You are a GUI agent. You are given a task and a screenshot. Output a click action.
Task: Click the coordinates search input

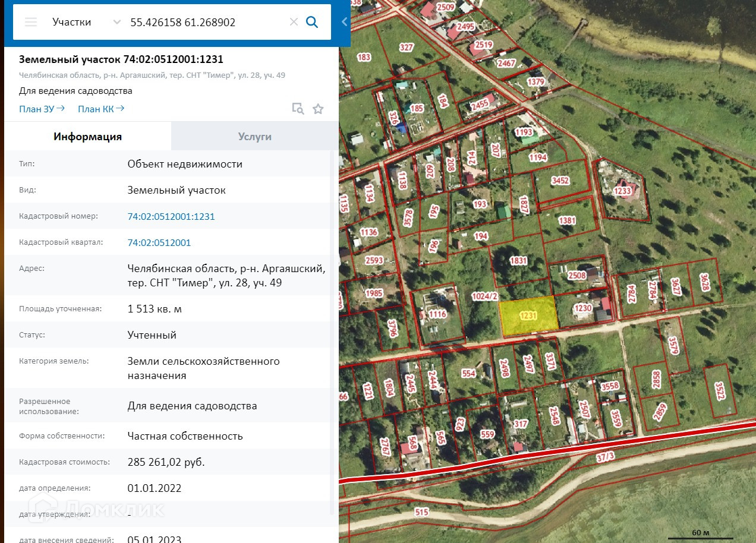point(206,22)
